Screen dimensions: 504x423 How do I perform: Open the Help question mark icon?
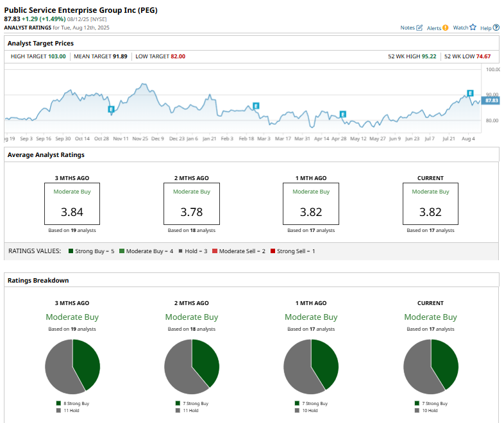point(496,28)
